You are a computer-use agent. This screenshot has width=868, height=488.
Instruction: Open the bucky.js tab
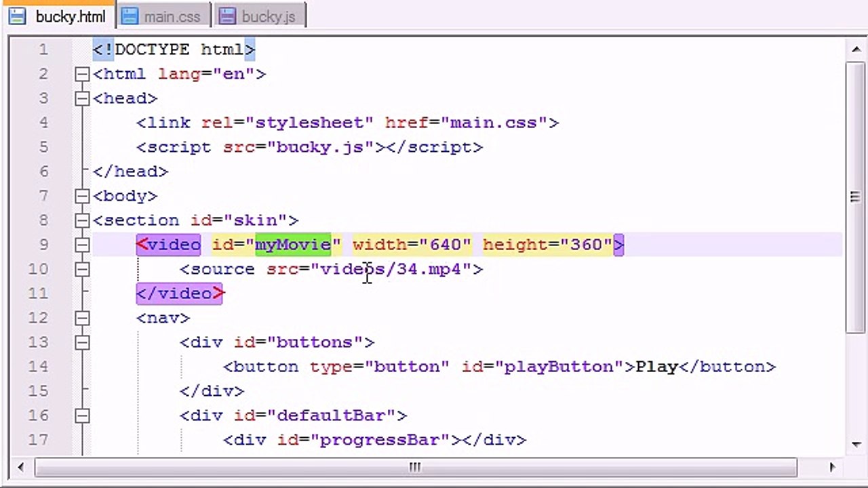(260, 16)
